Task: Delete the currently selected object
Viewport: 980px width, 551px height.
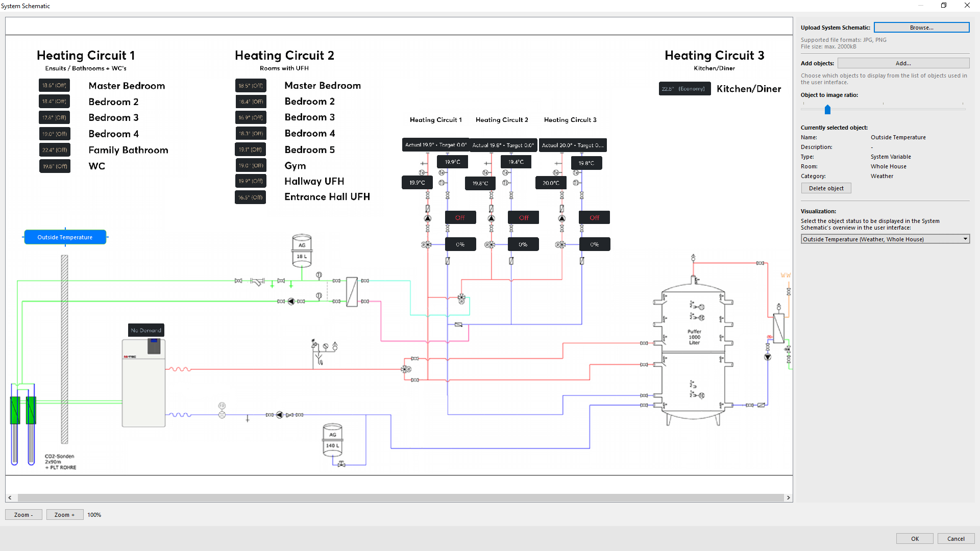Action: coord(826,188)
